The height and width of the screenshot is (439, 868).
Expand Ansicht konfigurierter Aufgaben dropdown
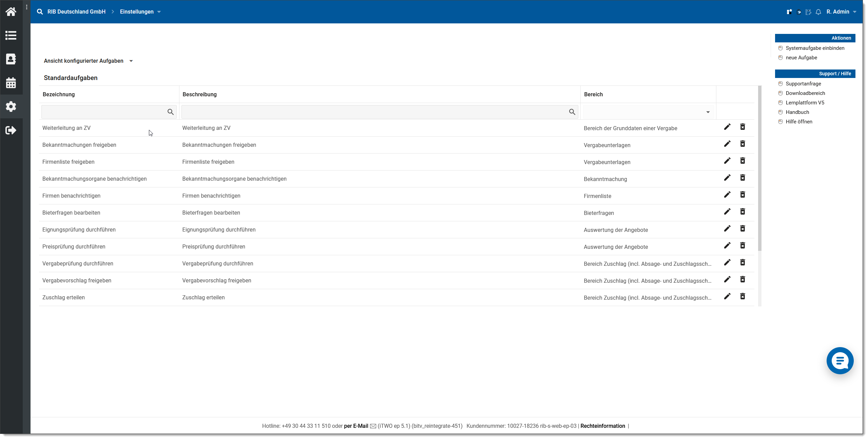click(131, 61)
